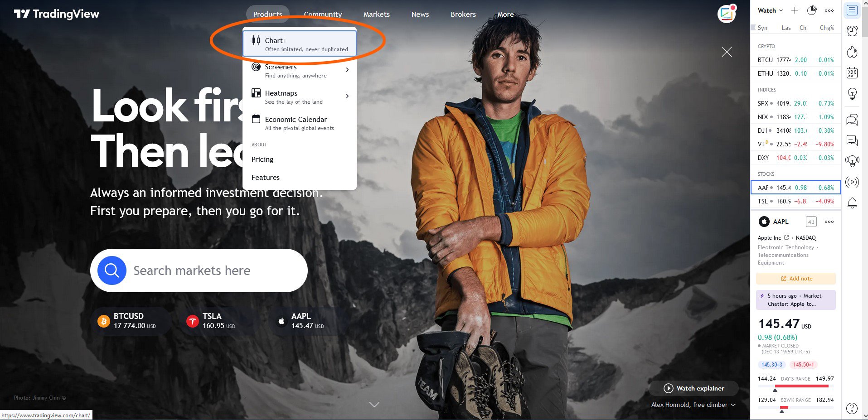Open the Community top menu

(323, 14)
